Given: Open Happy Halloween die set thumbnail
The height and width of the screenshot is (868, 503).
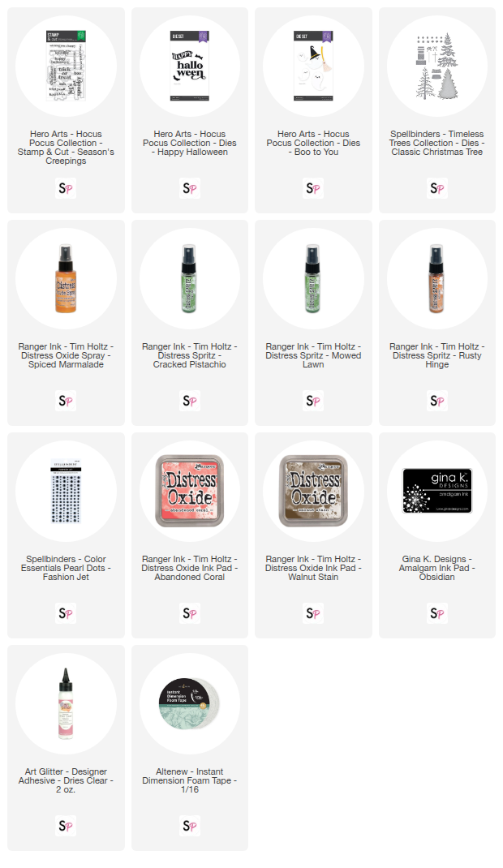Looking at the screenshot, I should [x=190, y=66].
